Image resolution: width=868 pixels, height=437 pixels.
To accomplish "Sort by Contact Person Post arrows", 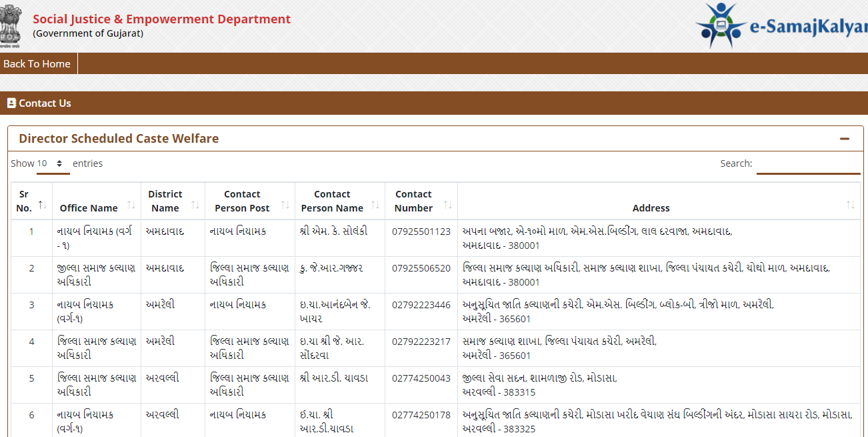I will (285, 204).
